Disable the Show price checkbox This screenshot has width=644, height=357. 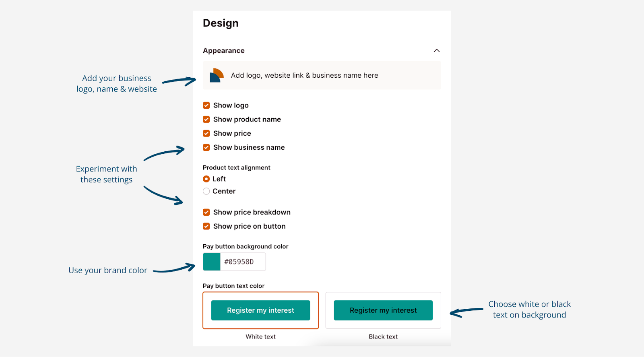(206, 134)
